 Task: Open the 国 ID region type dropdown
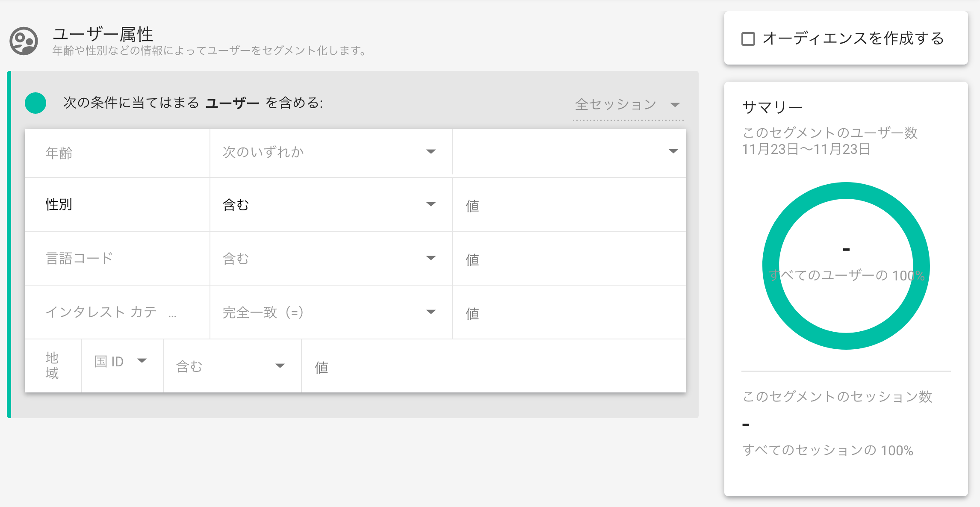pyautogui.click(x=121, y=362)
